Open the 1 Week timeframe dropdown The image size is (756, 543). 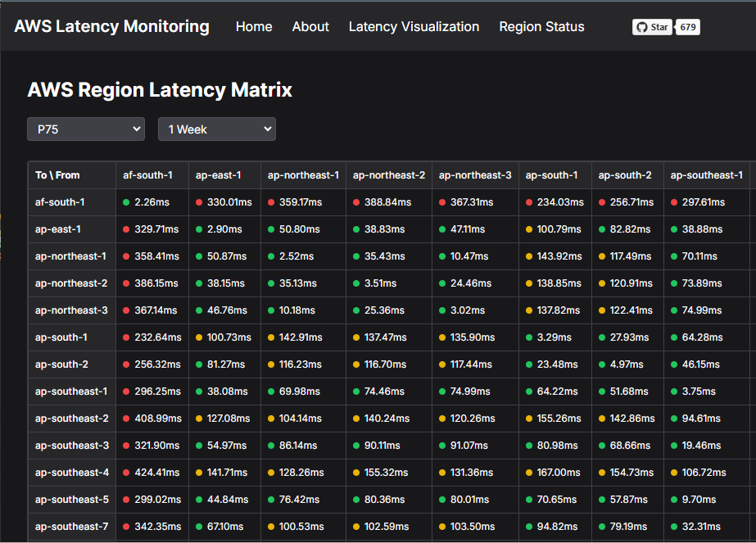click(217, 129)
